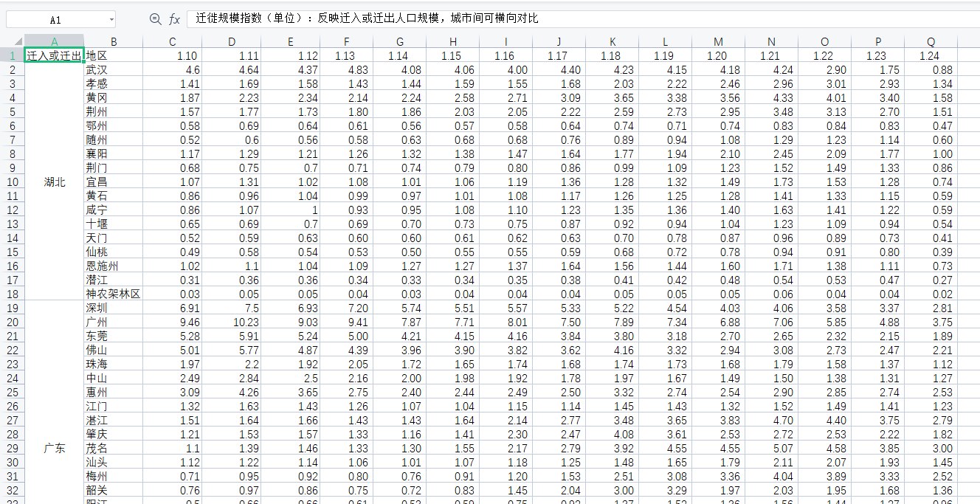This screenshot has height=504, width=980.
Task: Select the 神农架林区 cell
Action: tap(114, 294)
